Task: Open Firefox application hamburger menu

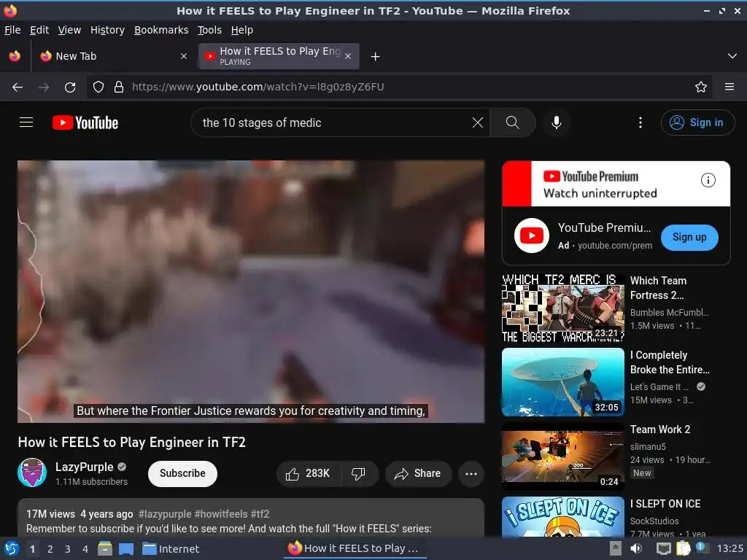Action: [x=729, y=87]
